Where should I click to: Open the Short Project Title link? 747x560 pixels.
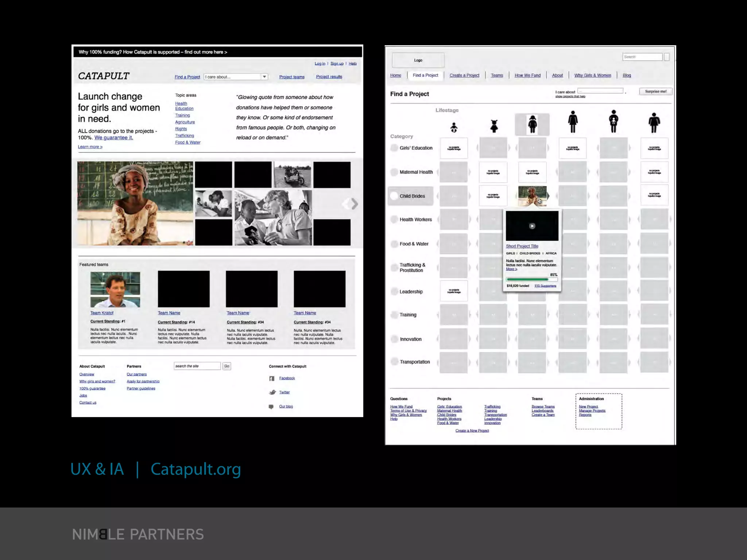pos(522,246)
